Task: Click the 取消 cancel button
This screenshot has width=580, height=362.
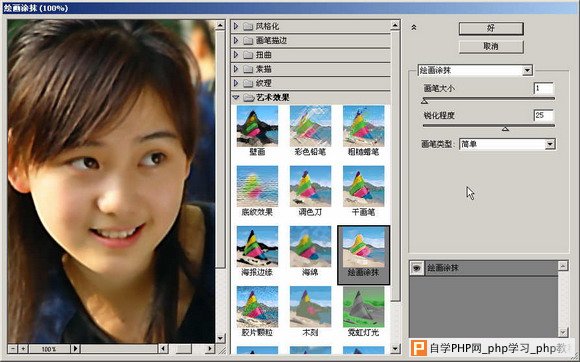Action: coord(491,47)
